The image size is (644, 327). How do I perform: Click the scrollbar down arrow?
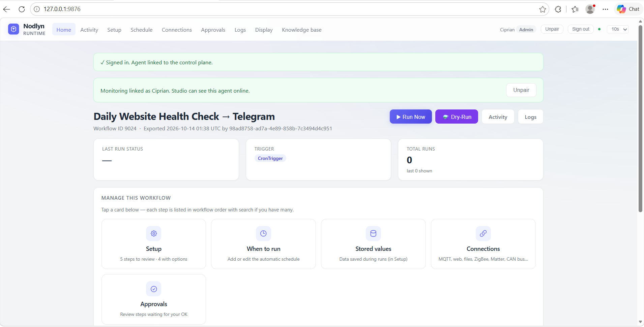coord(640,322)
